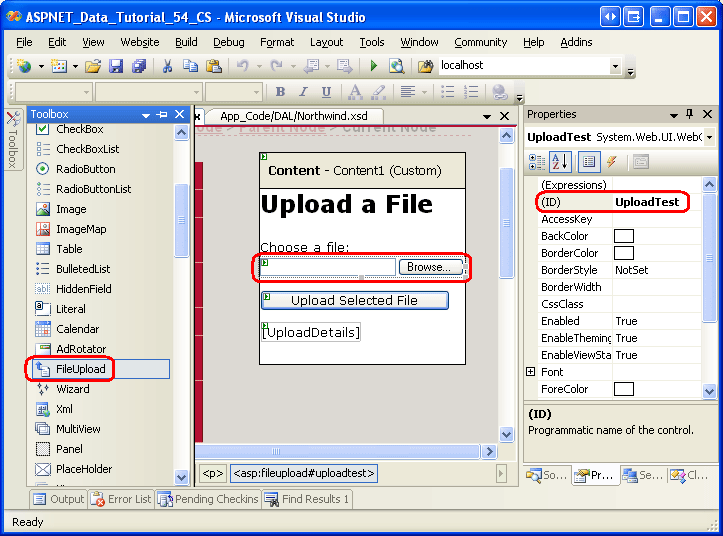This screenshot has height=536, width=723.
Task: Switch Properties to Categorized view
Action: 537,162
